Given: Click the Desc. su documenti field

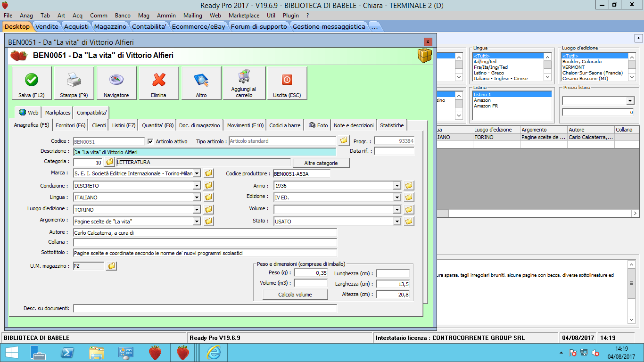Looking at the screenshot, I should [x=205, y=308].
